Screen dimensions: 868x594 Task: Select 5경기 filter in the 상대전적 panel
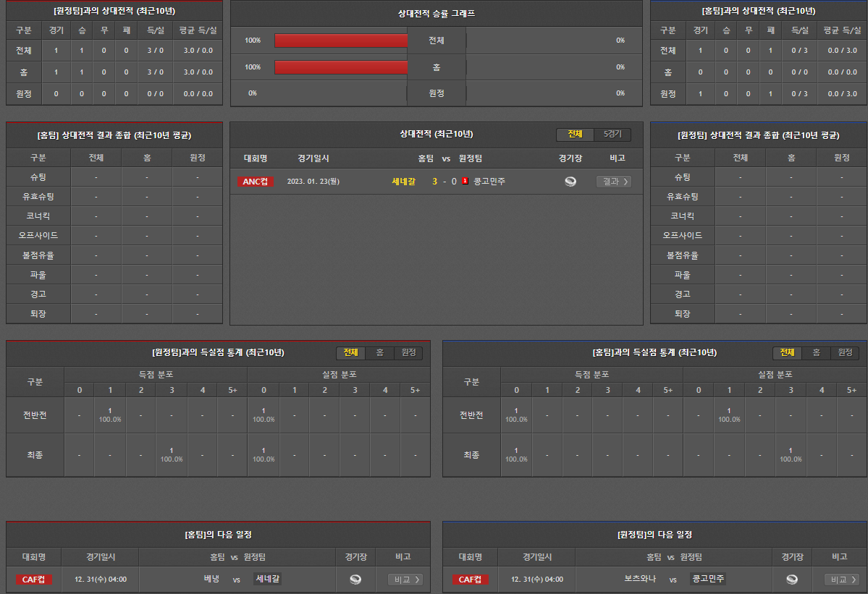(612, 135)
